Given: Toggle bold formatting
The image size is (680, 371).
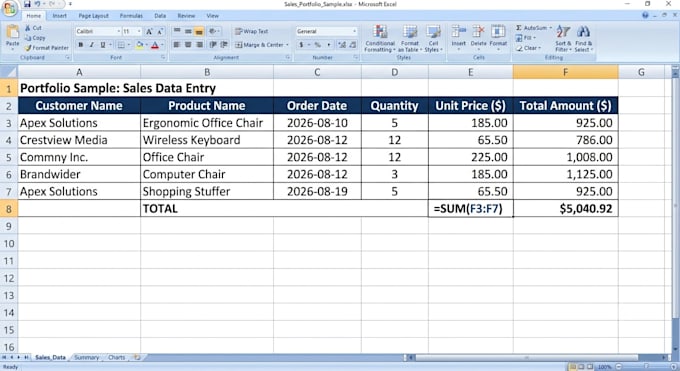Looking at the screenshot, I should pos(81,45).
